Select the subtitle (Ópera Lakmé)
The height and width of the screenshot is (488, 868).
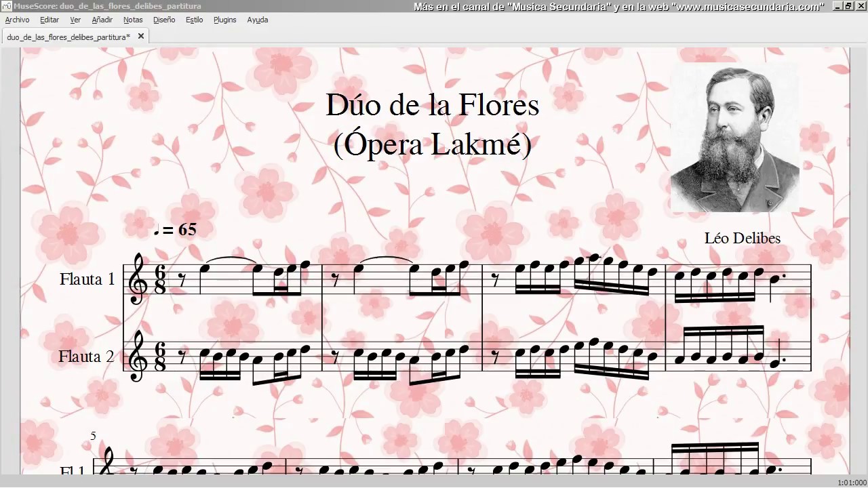click(433, 144)
